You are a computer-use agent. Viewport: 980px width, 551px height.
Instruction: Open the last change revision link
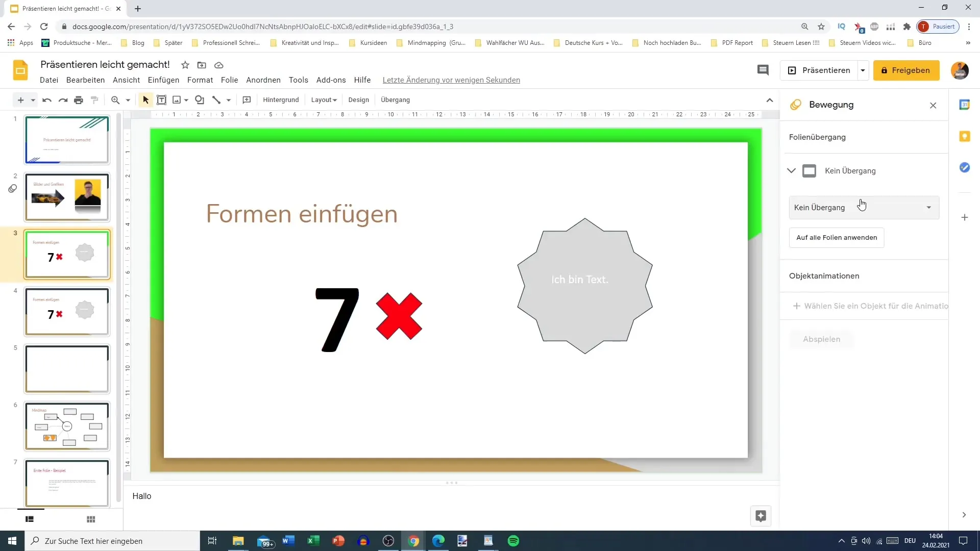point(451,80)
